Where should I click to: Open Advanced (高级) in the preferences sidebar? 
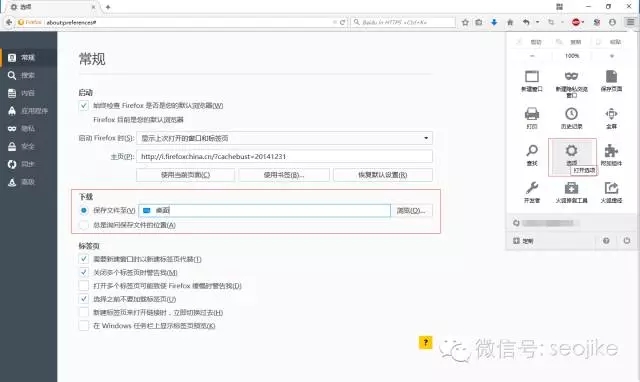pos(29,182)
